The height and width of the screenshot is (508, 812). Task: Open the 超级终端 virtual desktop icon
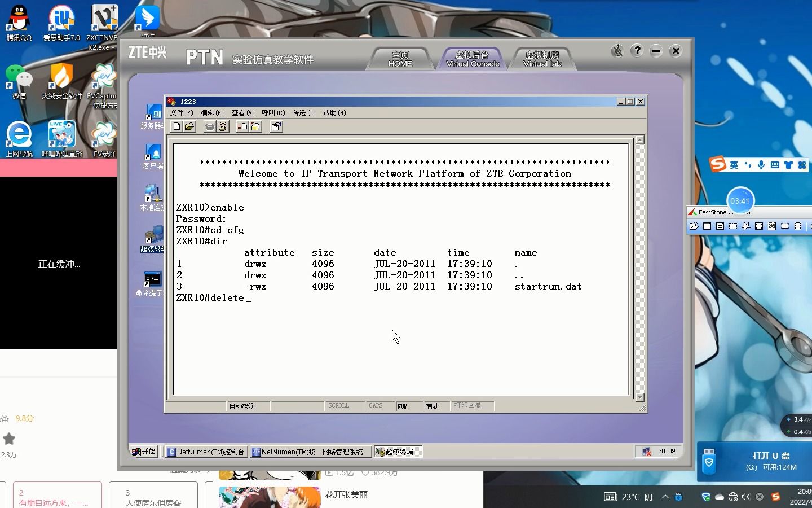(x=152, y=239)
